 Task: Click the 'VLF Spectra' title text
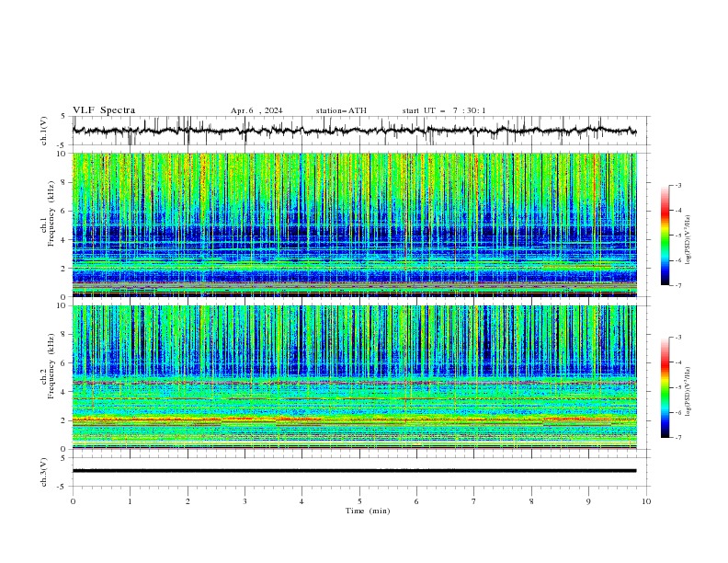(104, 110)
